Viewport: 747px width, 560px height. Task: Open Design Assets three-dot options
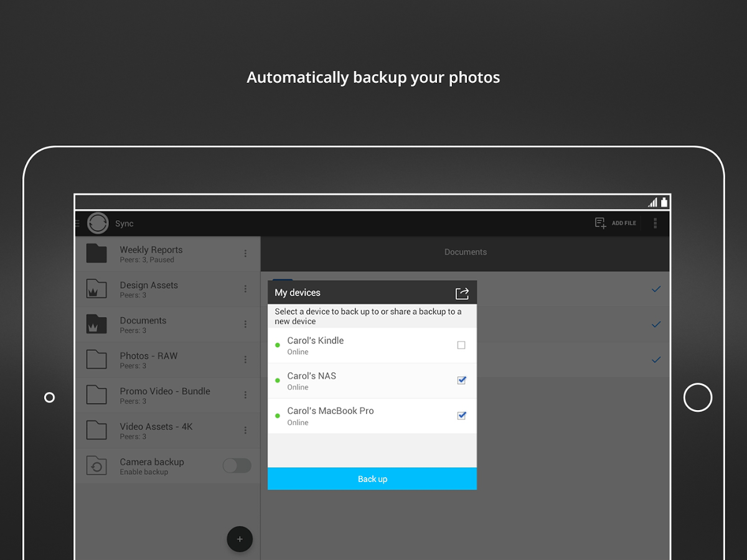point(245,289)
